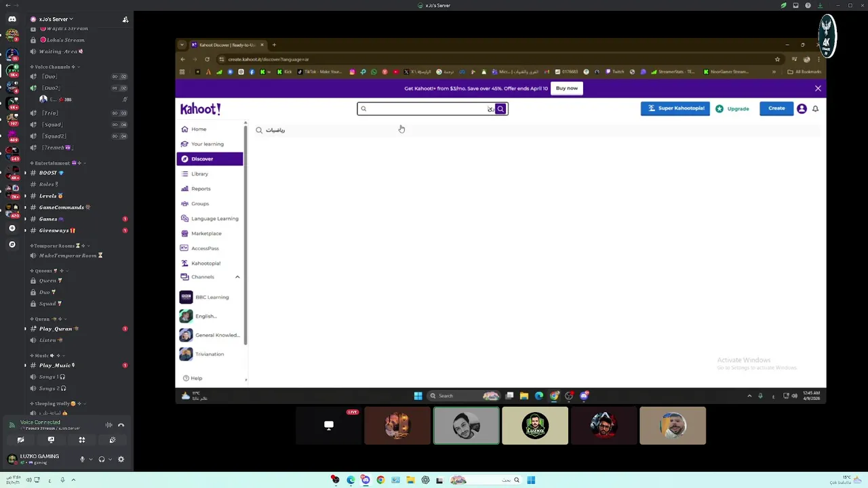Open the Library section in Kahoot
The width and height of the screenshot is (868, 488).
coord(210,174)
